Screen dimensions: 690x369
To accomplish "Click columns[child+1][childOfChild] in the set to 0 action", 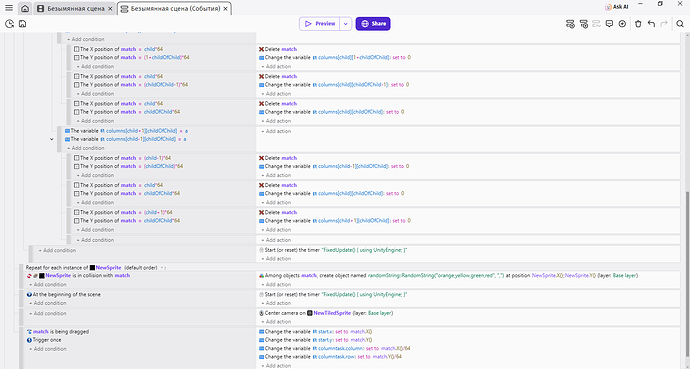I will [353, 221].
